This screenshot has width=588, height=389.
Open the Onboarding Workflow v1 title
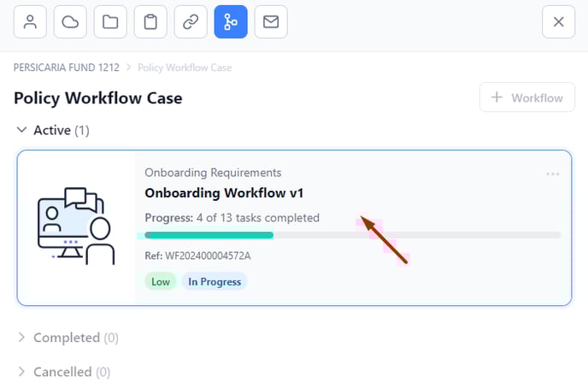(224, 193)
